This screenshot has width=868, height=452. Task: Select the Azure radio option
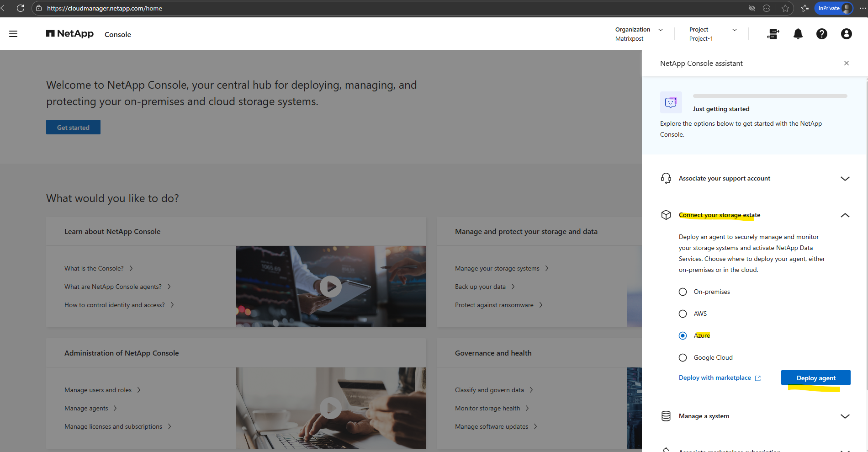pyautogui.click(x=683, y=335)
